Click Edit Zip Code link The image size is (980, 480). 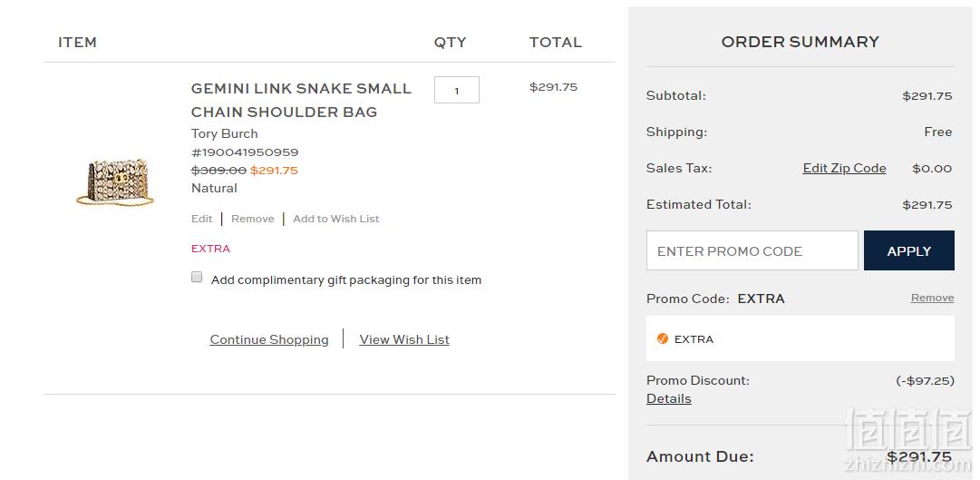[844, 169]
